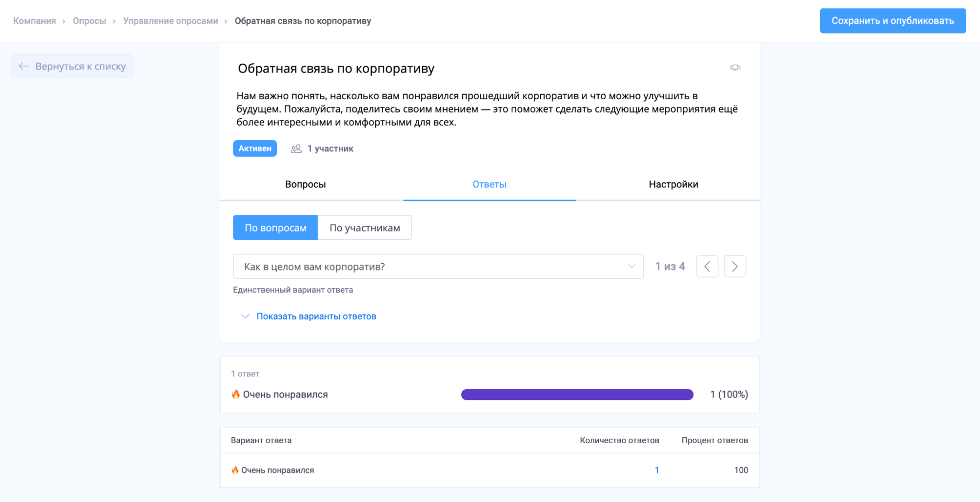Click the fire emoji in the table row
Image resolution: width=980 pixels, height=502 pixels.
coord(235,470)
